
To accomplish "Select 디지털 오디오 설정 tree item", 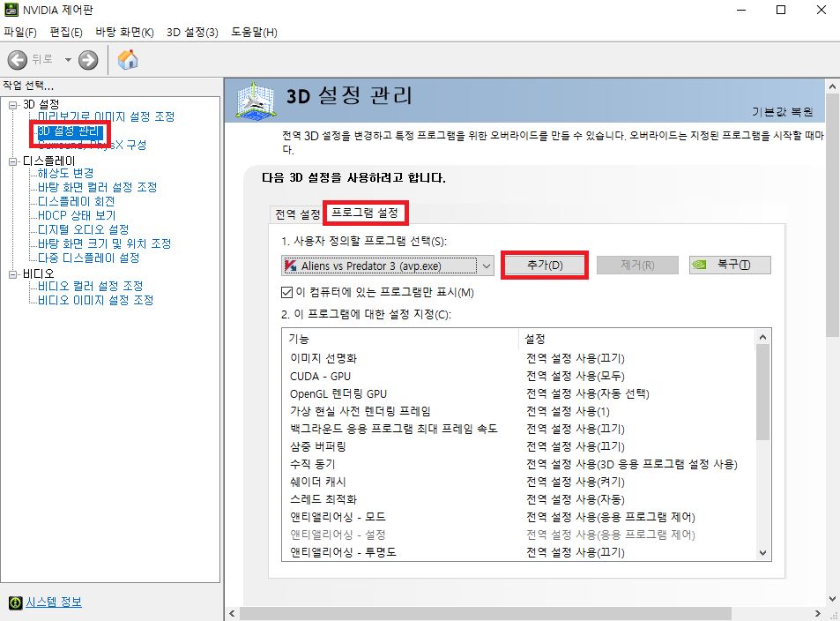I will pos(83,229).
